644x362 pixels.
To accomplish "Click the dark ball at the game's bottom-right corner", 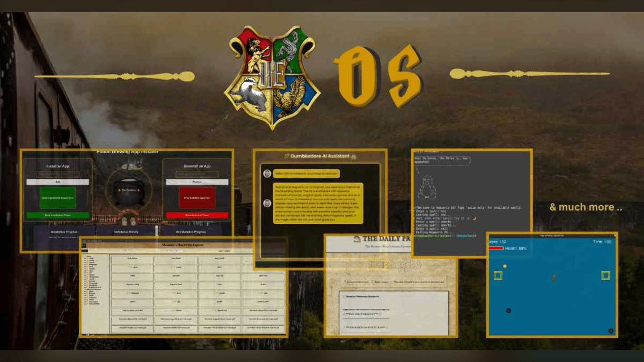I will pyautogui.click(x=611, y=331).
